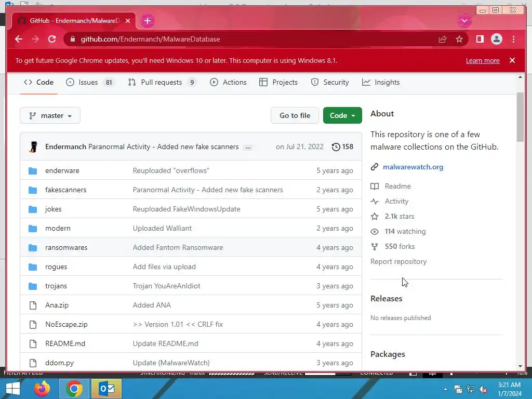
Task: Bookmark this page with the star icon
Action: click(x=459, y=39)
